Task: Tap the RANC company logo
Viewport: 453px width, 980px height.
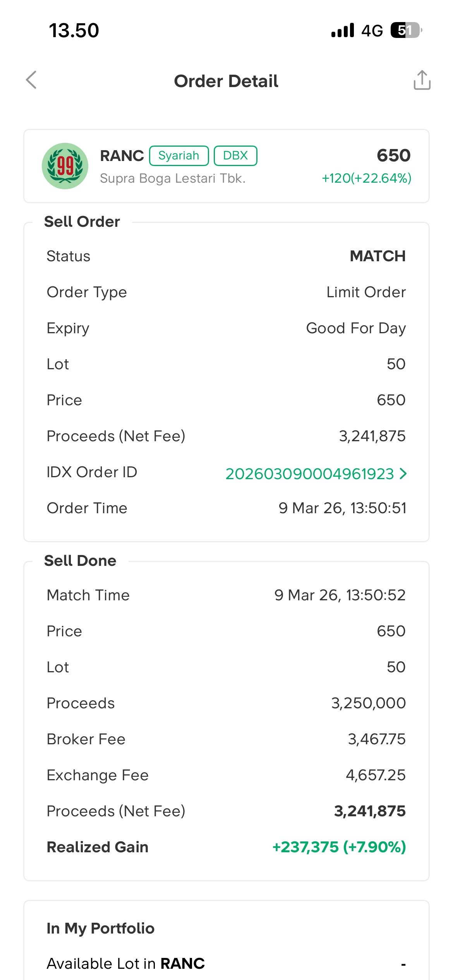Action: coord(65,166)
